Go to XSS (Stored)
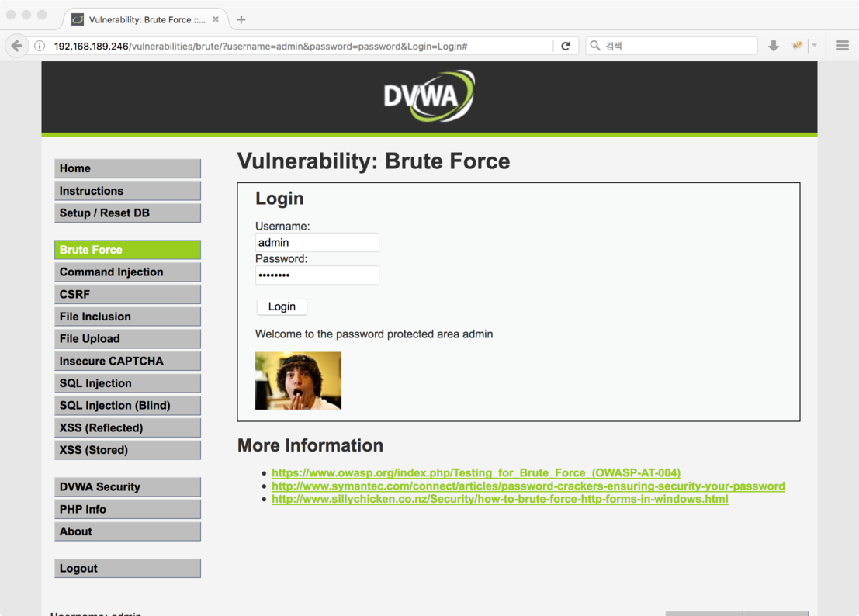The image size is (859, 616). point(127,450)
